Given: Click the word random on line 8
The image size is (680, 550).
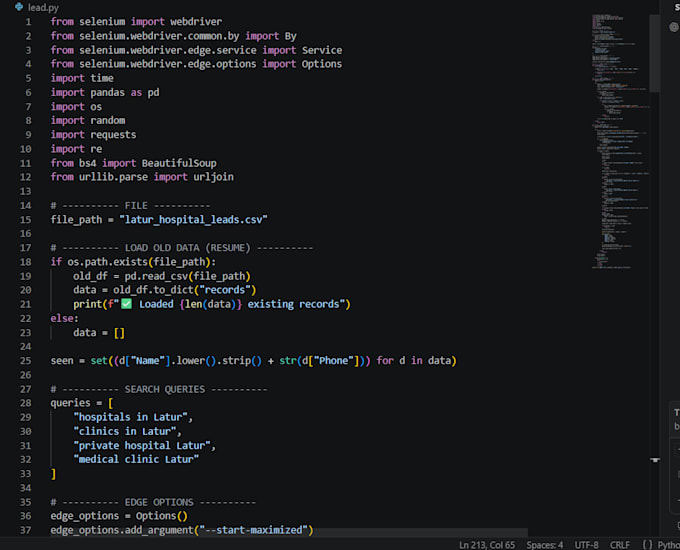Looking at the screenshot, I should [x=108, y=121].
